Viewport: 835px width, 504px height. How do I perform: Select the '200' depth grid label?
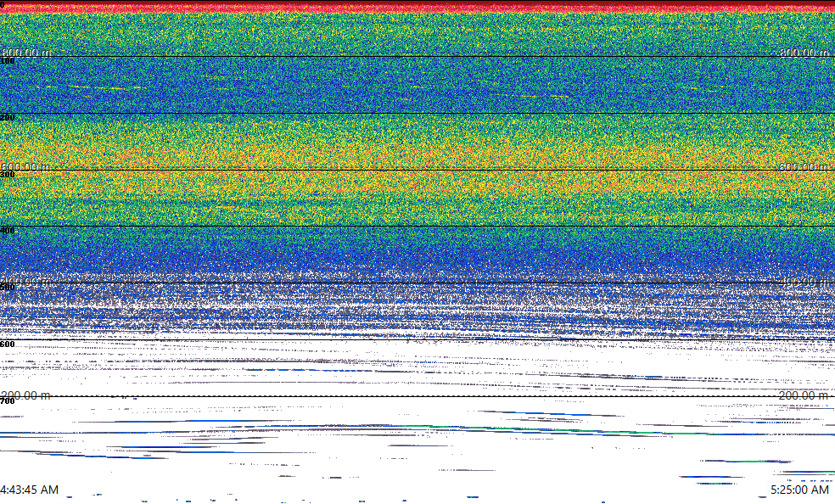[x=8, y=118]
